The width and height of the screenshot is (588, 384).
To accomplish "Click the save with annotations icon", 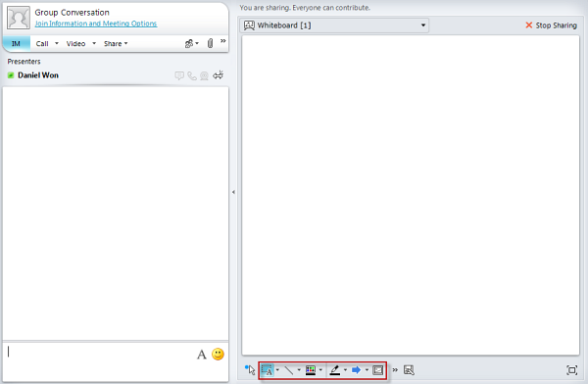I will (x=409, y=370).
